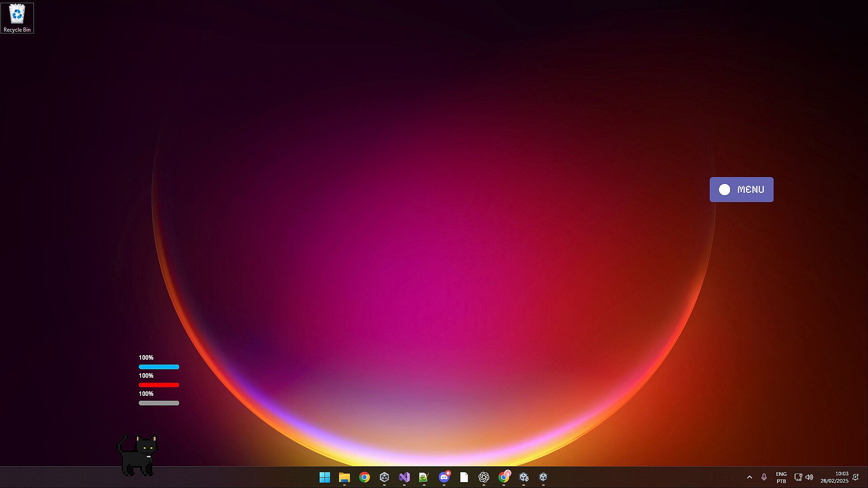Open the Unity 6 editor taskbar icon

click(x=524, y=477)
